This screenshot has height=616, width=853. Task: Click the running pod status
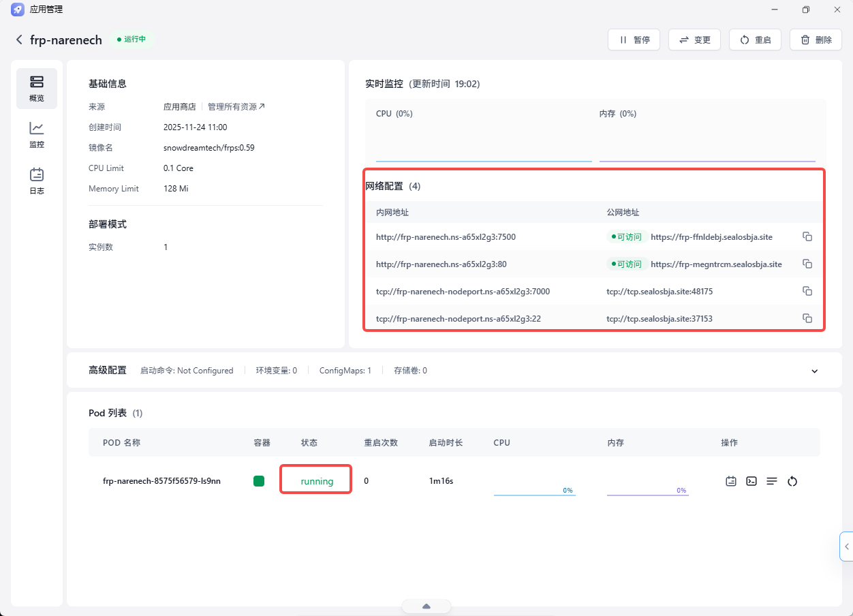[x=317, y=481]
